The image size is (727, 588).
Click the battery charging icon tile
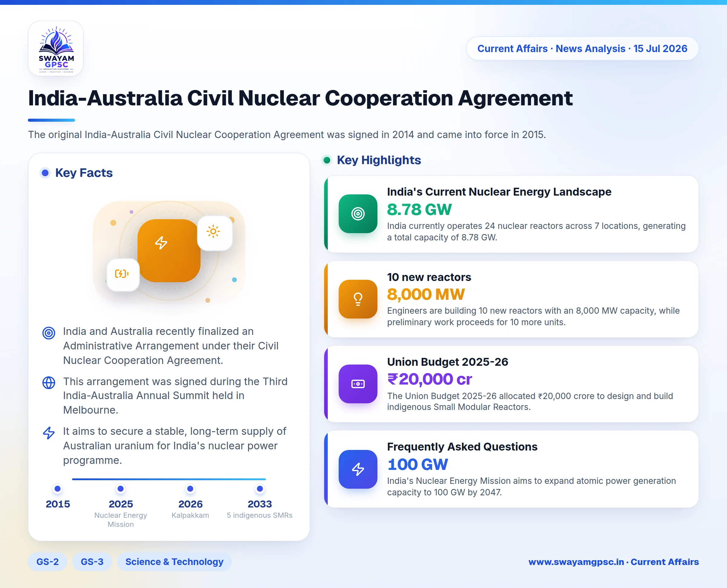point(123,274)
